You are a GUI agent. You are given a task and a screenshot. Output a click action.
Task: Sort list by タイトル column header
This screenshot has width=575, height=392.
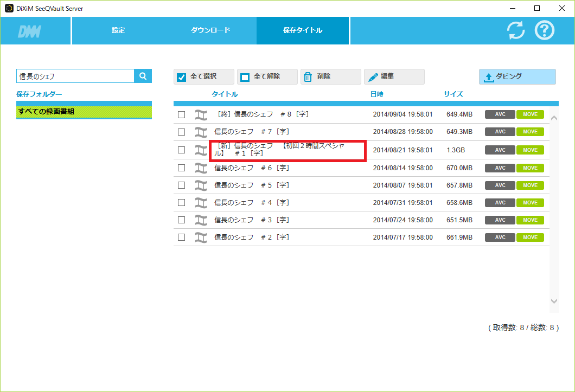225,94
